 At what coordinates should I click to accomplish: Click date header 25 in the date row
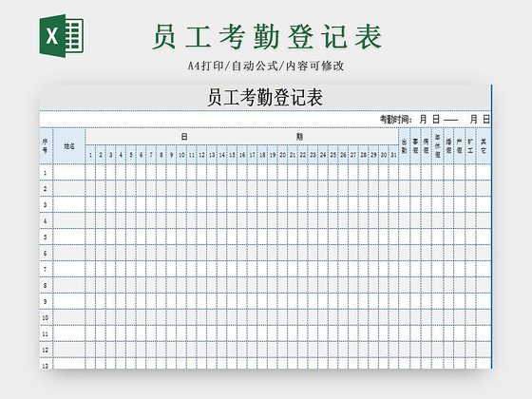[332, 155]
